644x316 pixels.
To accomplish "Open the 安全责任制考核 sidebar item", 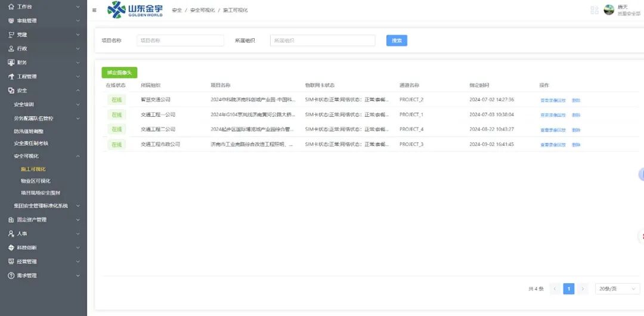I will (x=31, y=144).
